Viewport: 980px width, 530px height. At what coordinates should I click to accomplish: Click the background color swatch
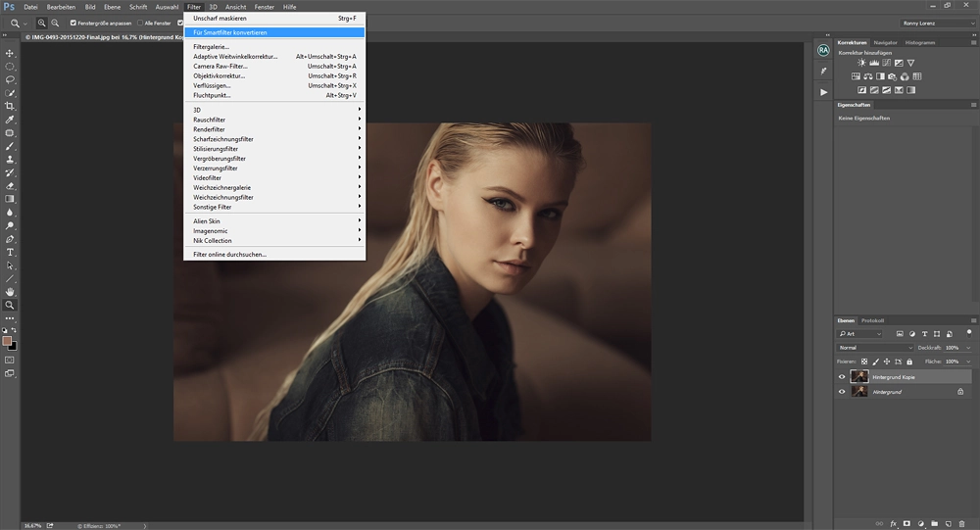click(x=13, y=346)
